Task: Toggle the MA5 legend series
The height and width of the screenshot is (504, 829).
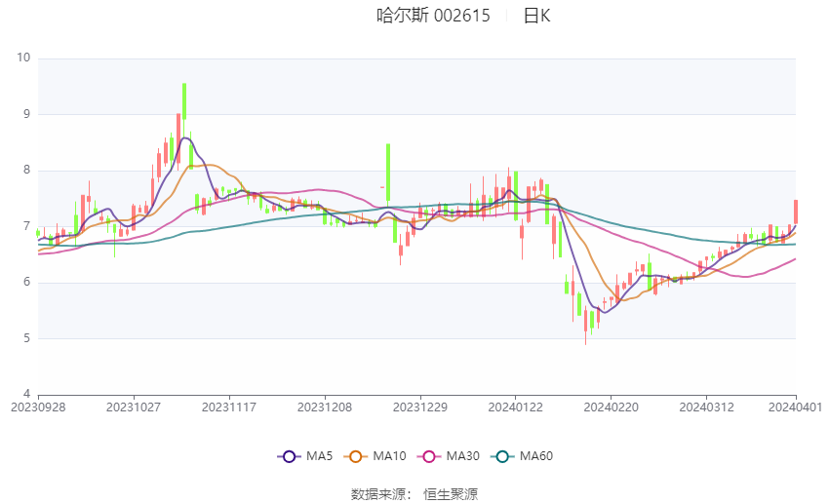Action: pyautogui.click(x=305, y=456)
